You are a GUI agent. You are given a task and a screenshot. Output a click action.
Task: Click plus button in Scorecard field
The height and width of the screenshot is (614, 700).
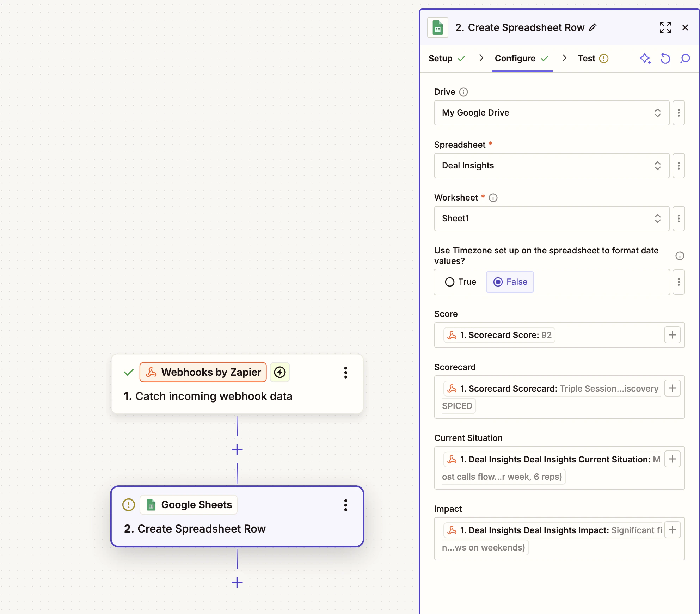click(x=672, y=388)
